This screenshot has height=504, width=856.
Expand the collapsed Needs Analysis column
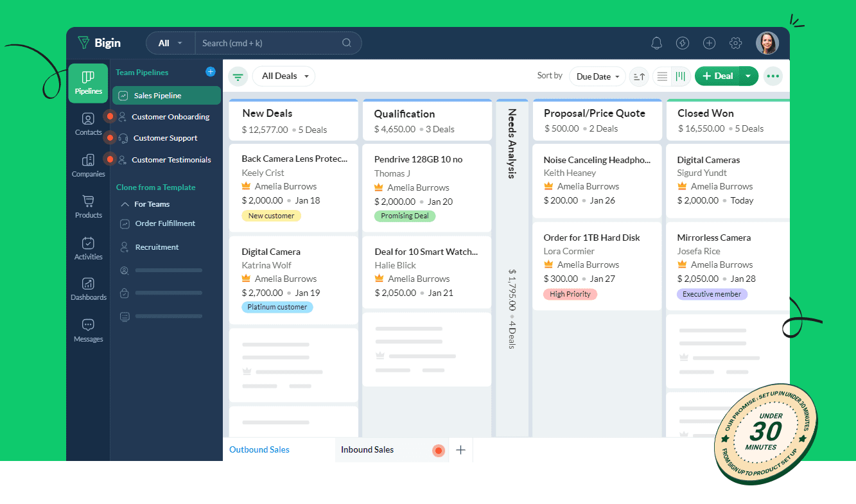pos(512,266)
